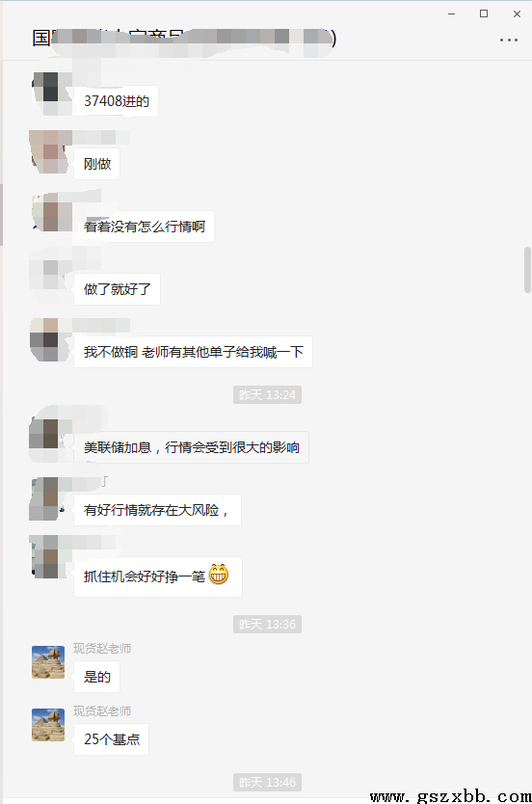The width and height of the screenshot is (532, 804).
Task: Click the "现货赵老师" name above "是的"
Action: pyautogui.click(x=102, y=649)
